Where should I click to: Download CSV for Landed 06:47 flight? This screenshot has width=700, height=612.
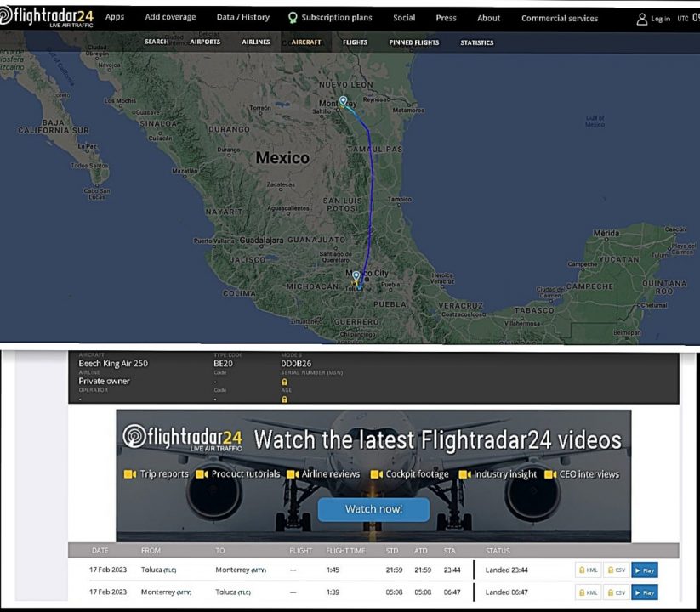(x=616, y=592)
